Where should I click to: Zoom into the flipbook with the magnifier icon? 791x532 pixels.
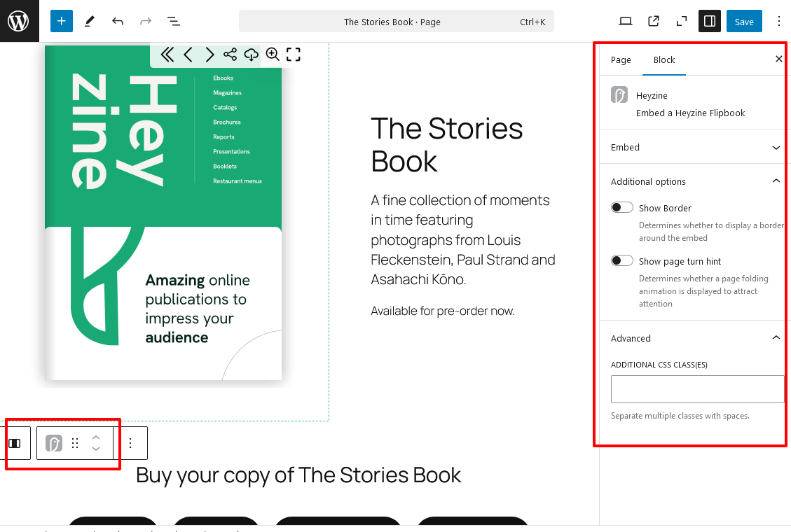pos(273,54)
